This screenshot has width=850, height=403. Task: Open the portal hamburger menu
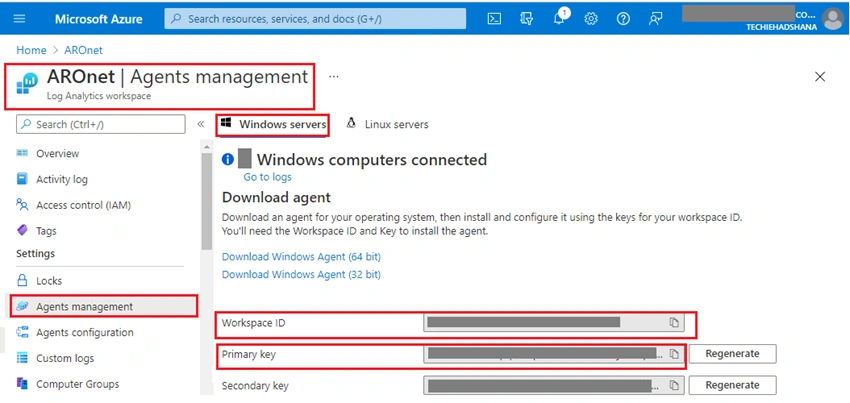point(19,18)
